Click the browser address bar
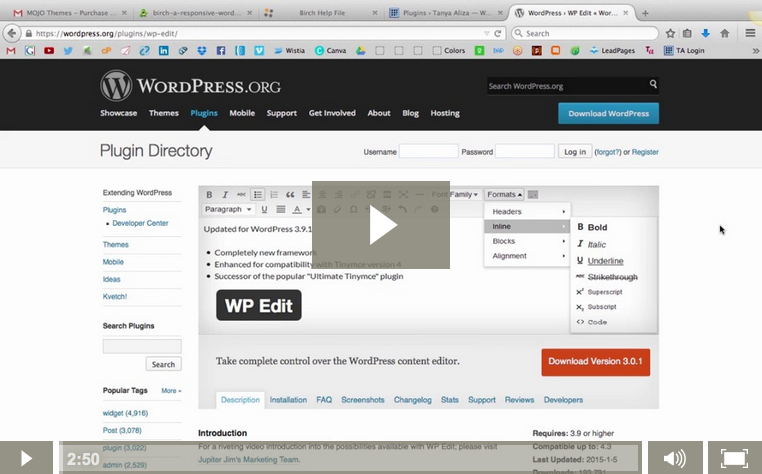The height and width of the screenshot is (474, 762). [x=256, y=34]
